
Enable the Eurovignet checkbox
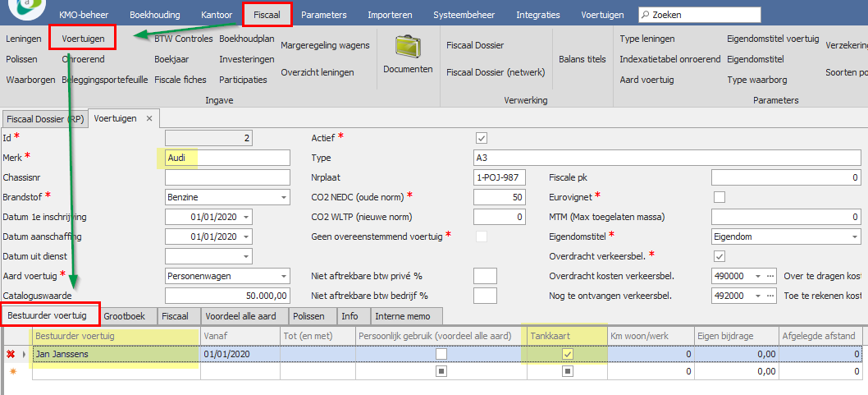coord(720,197)
